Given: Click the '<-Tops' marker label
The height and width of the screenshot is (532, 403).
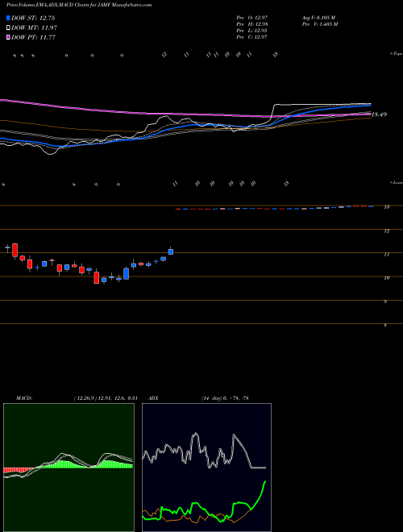Looking at the screenshot, I should 396,54.
